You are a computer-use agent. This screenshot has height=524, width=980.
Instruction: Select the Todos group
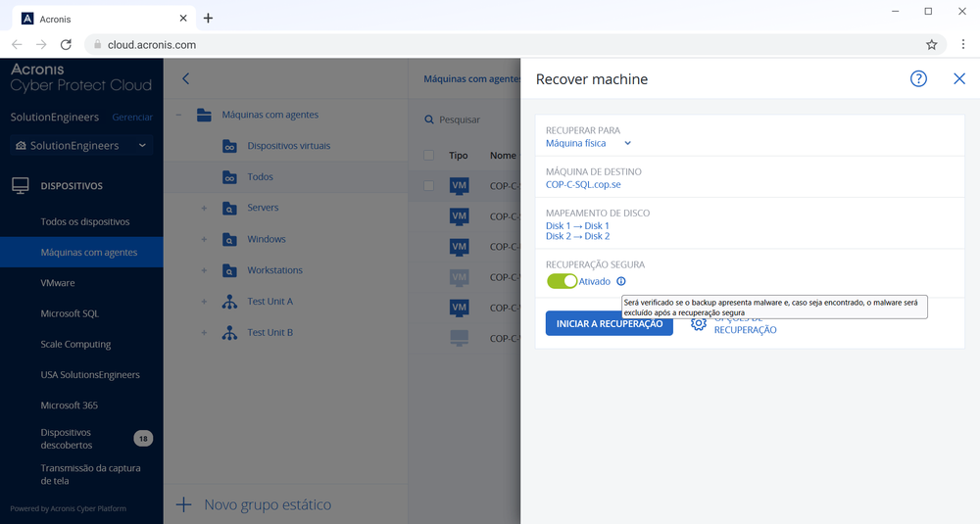pyautogui.click(x=260, y=176)
